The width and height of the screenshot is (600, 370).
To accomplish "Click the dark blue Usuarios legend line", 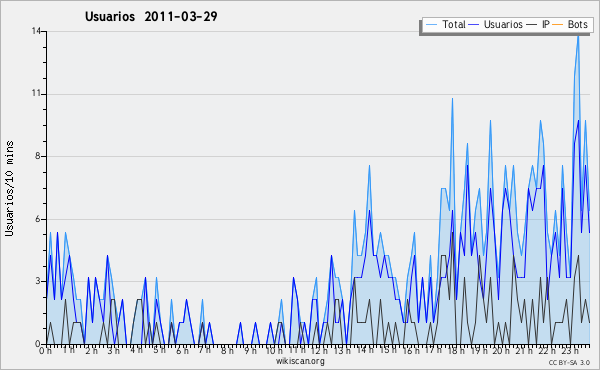I will (x=474, y=25).
